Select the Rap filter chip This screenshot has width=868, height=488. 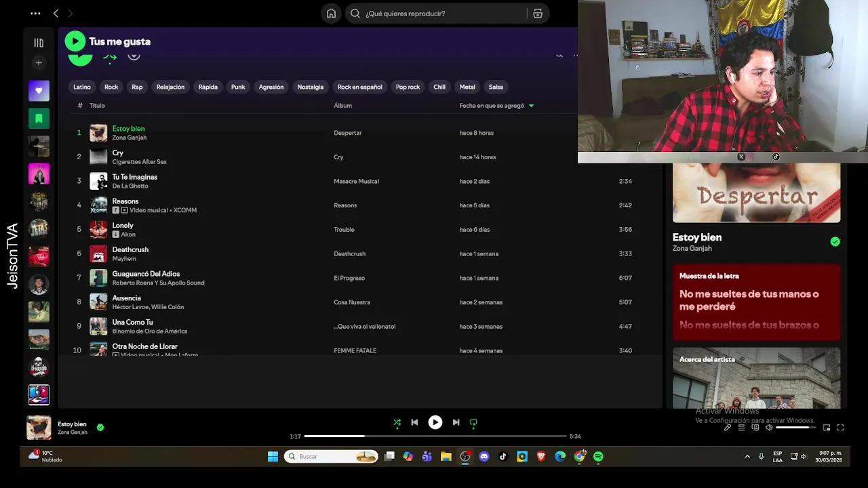click(137, 87)
